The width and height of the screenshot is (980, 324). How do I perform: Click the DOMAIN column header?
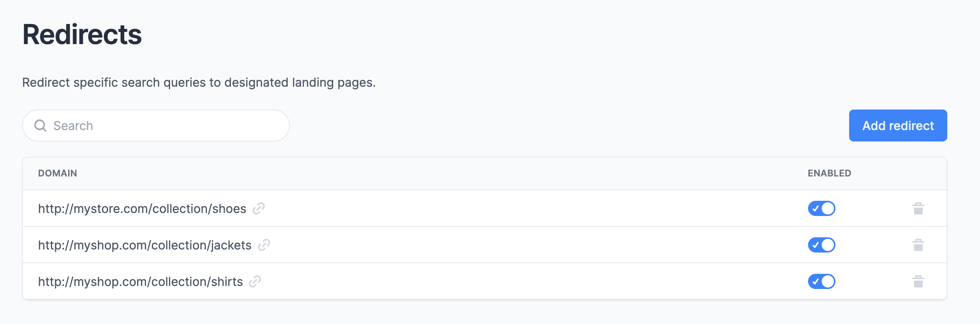tap(57, 173)
